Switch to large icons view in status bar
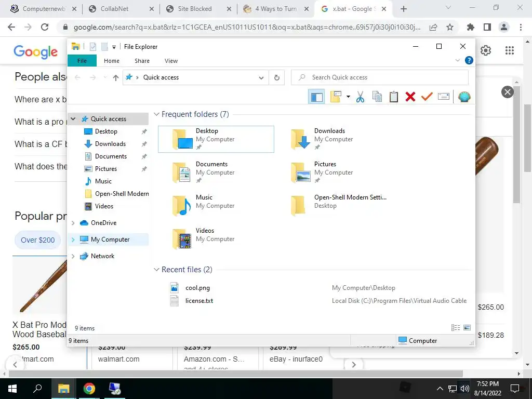 [467, 328]
